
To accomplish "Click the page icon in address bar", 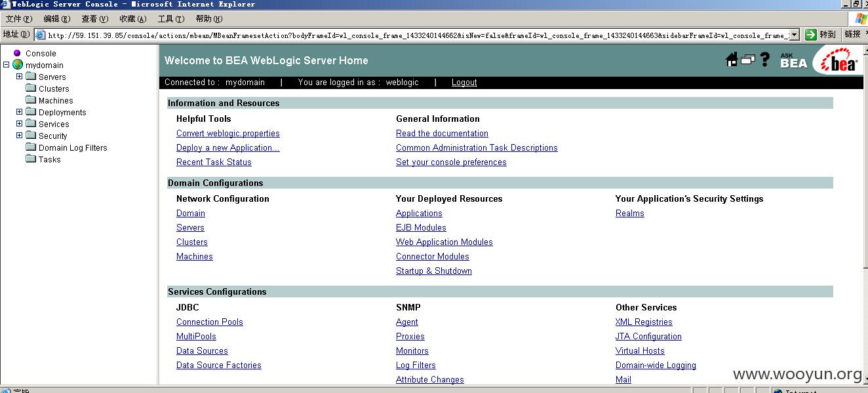I will [x=40, y=35].
